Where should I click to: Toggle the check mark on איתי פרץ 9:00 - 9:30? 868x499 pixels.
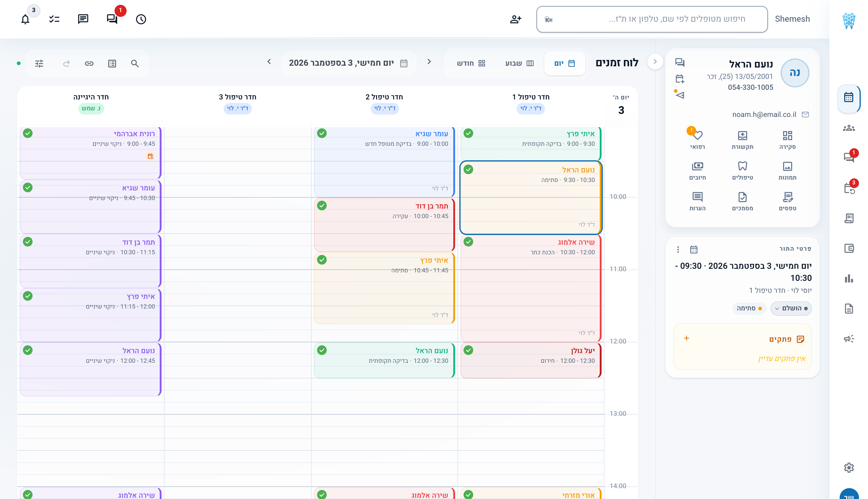tap(468, 133)
